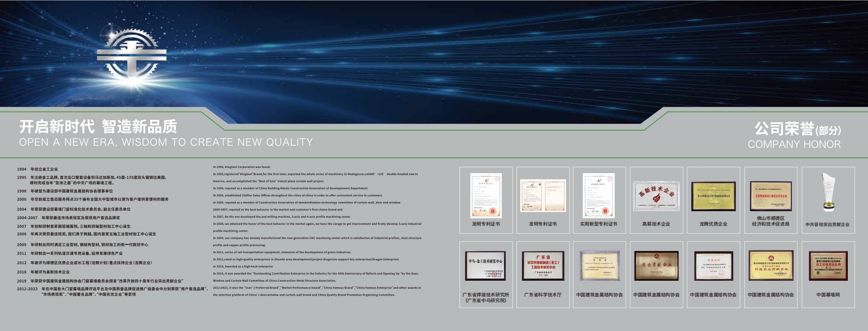Select the white 荣誉证书 framed certificate
The image size is (868, 331).
[x=713, y=265]
